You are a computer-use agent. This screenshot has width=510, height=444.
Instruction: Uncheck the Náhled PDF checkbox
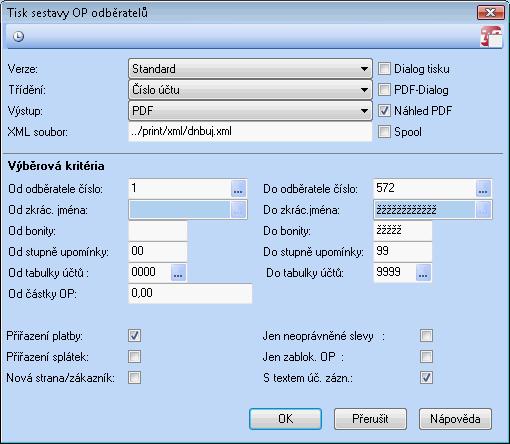pyautogui.click(x=384, y=111)
